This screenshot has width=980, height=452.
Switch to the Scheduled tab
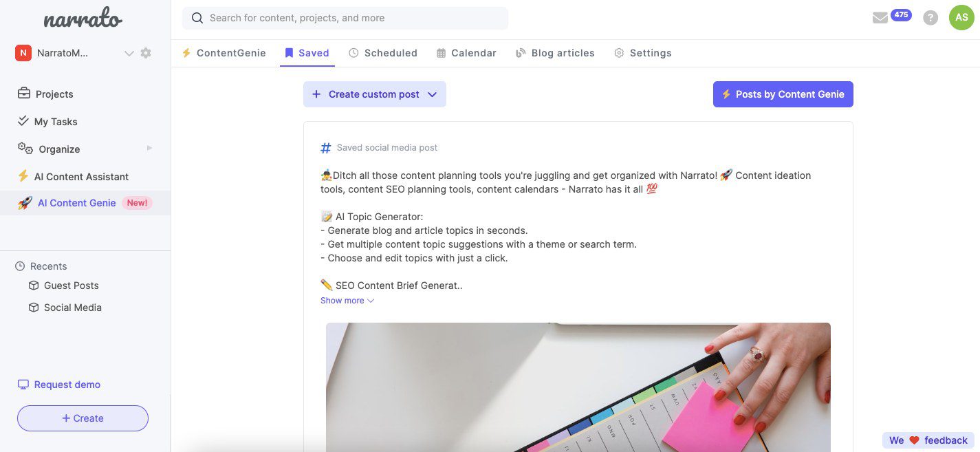(383, 53)
